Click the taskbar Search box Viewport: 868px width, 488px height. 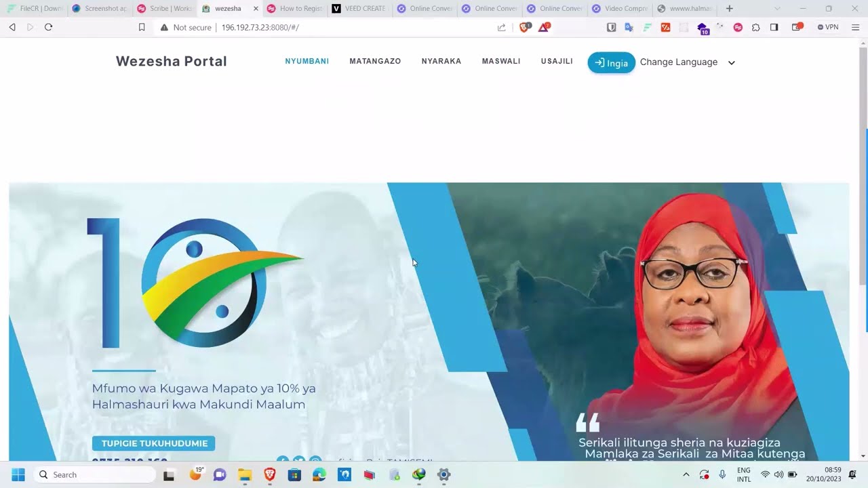tap(95, 474)
